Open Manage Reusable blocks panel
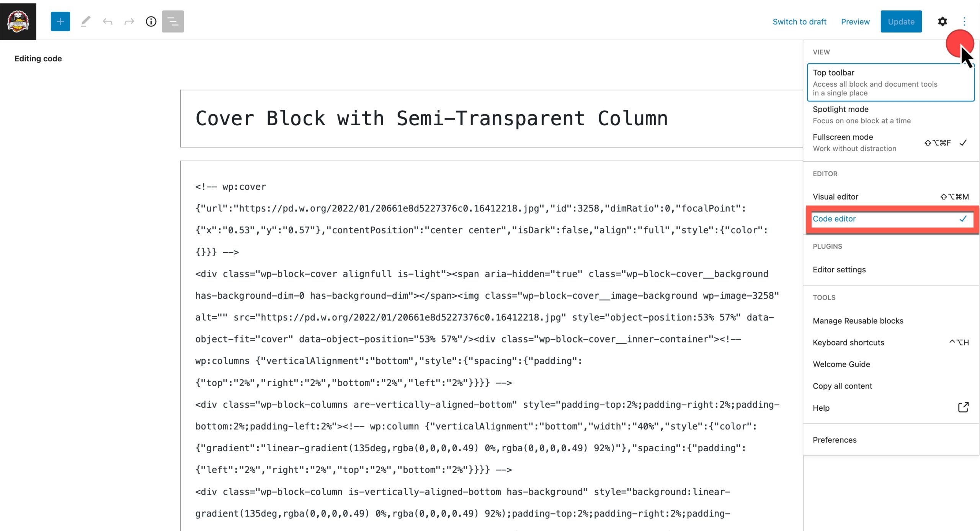The height and width of the screenshot is (531, 980). click(859, 320)
